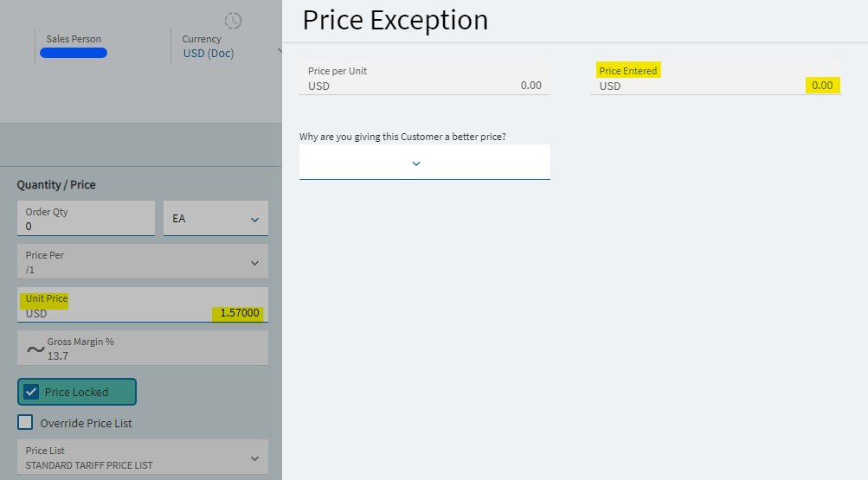Click the Price Exception heading

coord(395,20)
